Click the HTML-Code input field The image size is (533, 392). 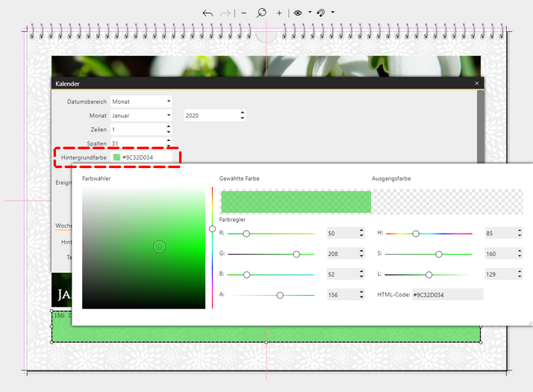click(447, 295)
